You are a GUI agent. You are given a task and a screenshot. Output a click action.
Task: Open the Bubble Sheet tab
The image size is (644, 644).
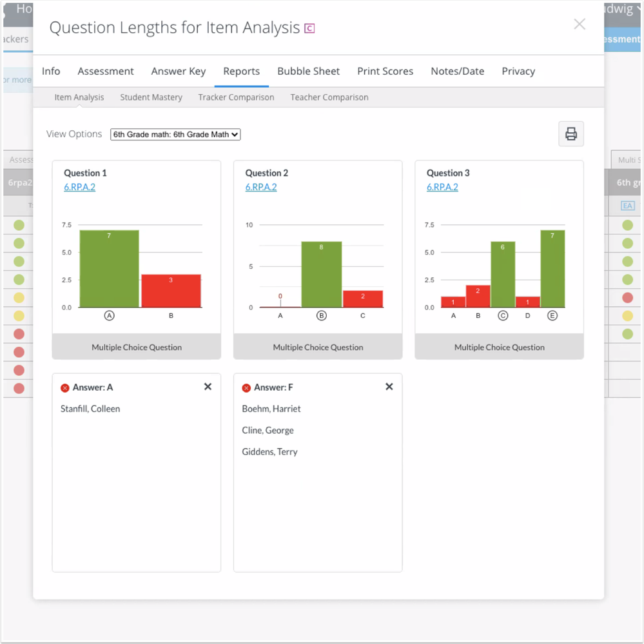click(x=308, y=71)
